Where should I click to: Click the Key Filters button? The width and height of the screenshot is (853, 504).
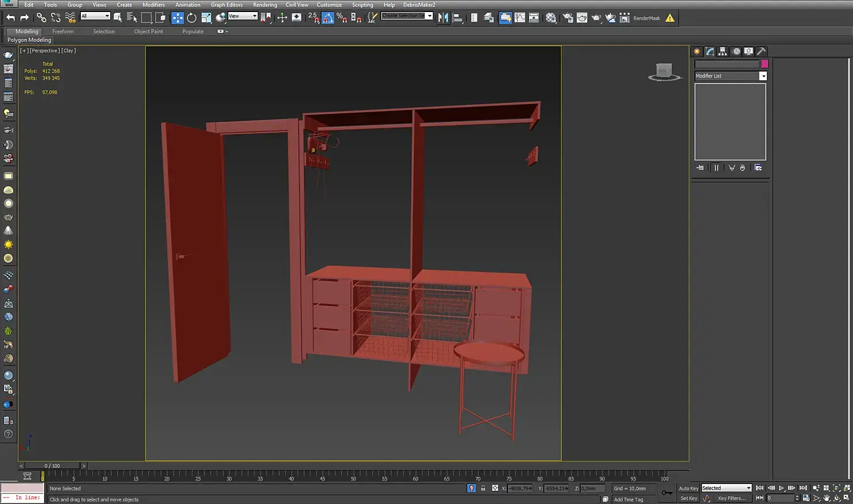pyautogui.click(x=731, y=498)
